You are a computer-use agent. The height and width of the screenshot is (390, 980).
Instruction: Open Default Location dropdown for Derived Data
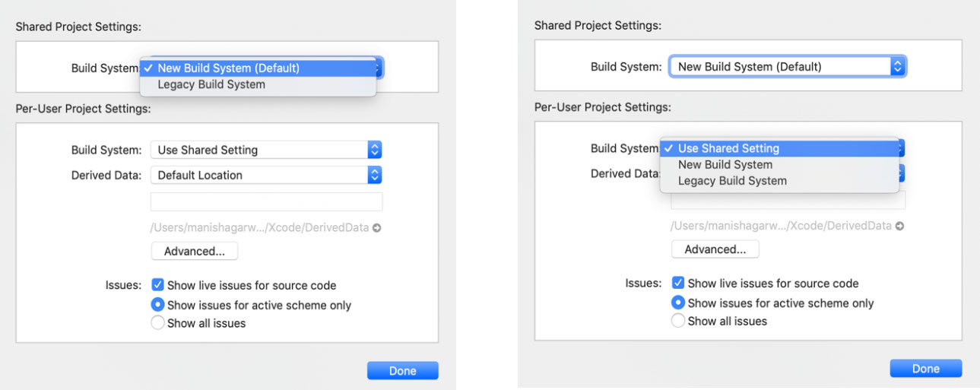(265, 175)
